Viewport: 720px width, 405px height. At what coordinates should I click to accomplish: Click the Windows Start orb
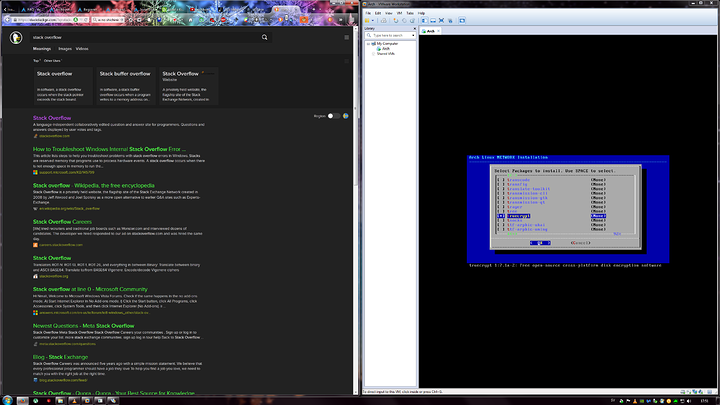(7, 400)
